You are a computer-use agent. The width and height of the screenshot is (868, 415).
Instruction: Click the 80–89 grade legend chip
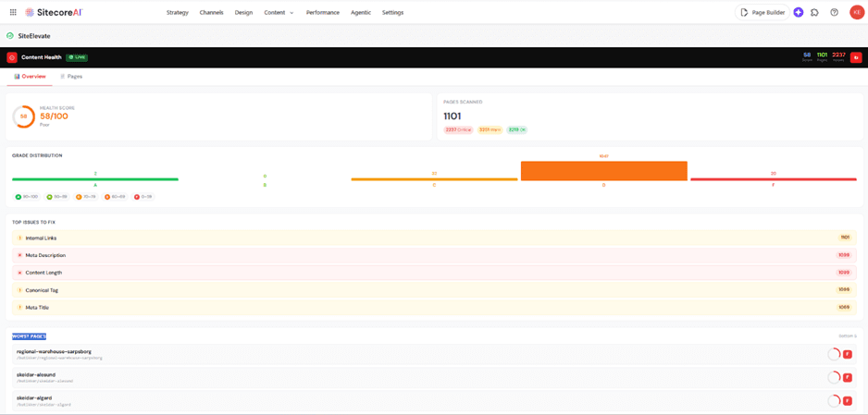tap(56, 197)
